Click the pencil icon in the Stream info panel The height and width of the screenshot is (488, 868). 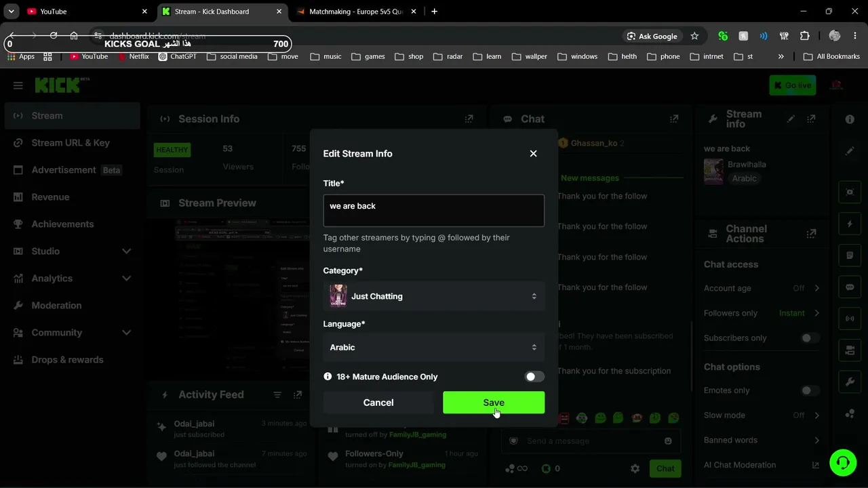click(x=791, y=119)
